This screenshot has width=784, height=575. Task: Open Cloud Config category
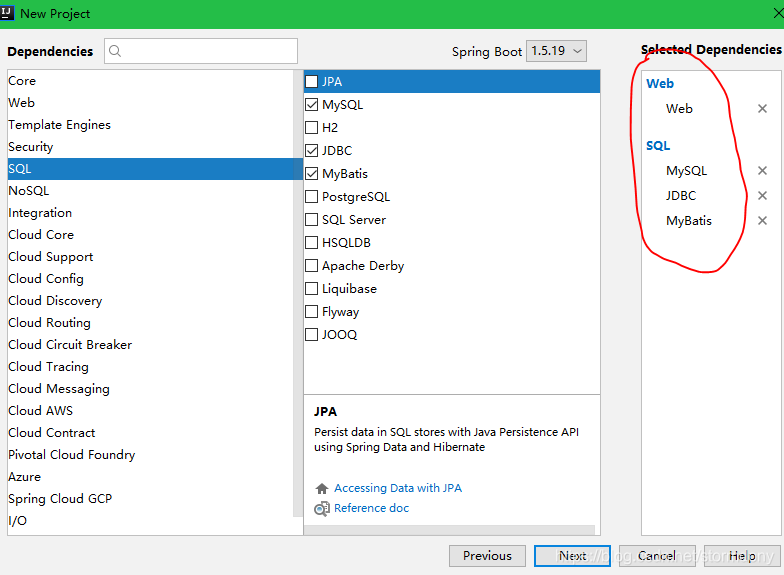click(x=150, y=279)
